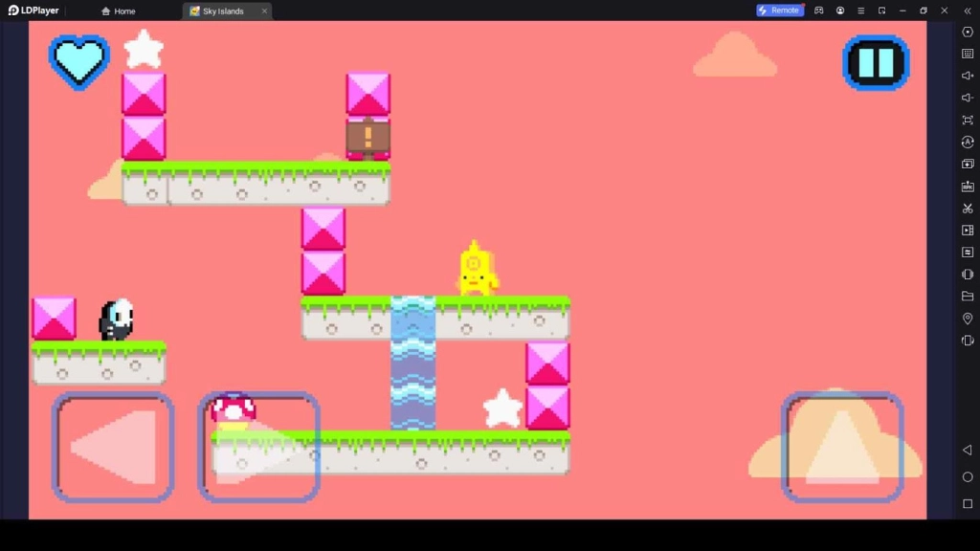Open multi-instance add window icon
The image size is (980, 551).
click(x=968, y=164)
